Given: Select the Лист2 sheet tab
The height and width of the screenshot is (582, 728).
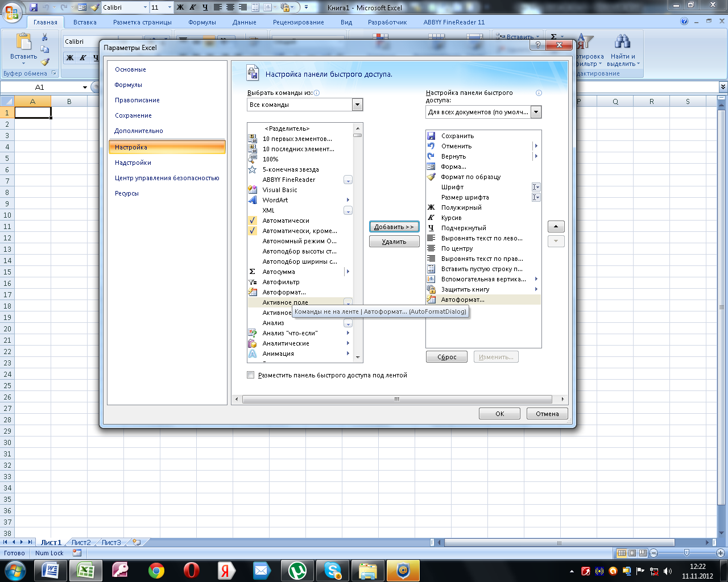Looking at the screenshot, I should click(x=81, y=543).
